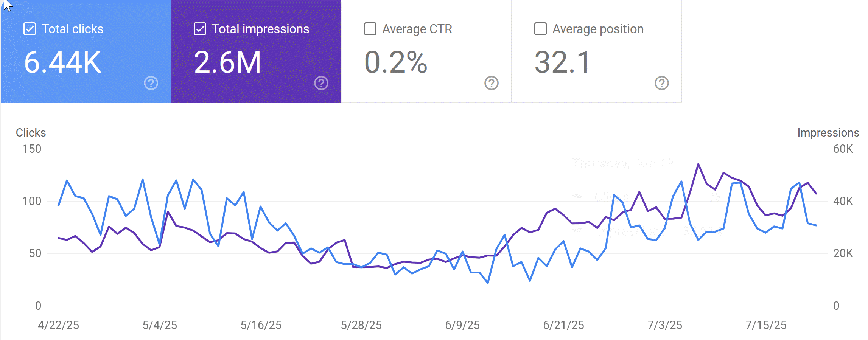
Task: Open help icon on Total impressions card
Action: tap(321, 83)
